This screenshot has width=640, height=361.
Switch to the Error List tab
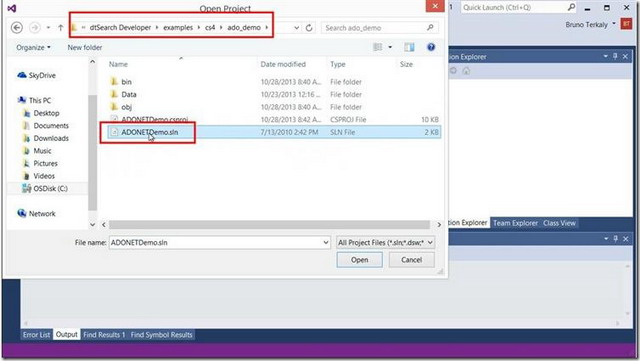[36, 334]
